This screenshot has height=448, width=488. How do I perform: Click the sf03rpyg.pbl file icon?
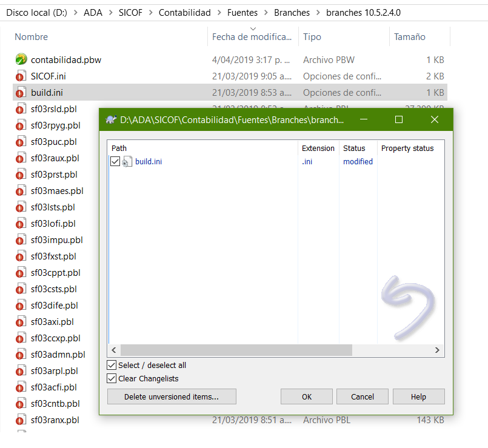coord(21,125)
